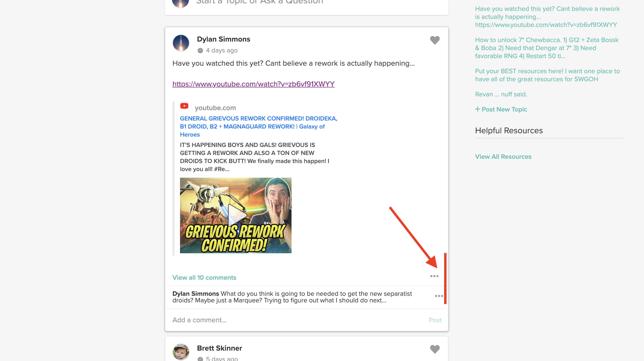The height and width of the screenshot is (361, 644).
Task: Open the youtube.com/watch?v=zb6vf91XWYY link in post
Action: coord(253,84)
